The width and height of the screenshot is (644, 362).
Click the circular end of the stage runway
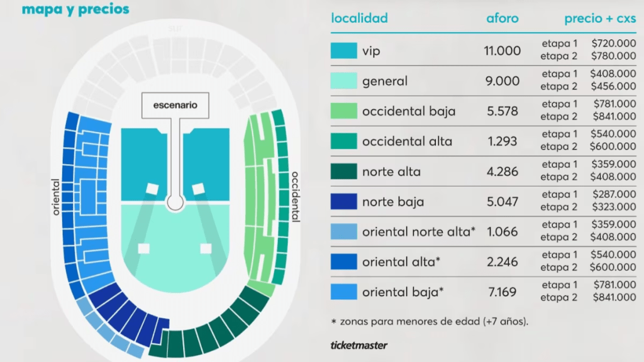(x=175, y=202)
